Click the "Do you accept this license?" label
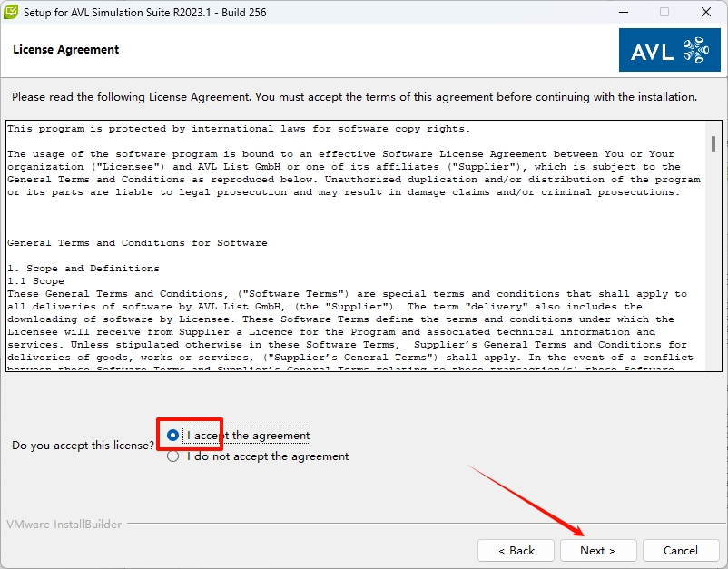The width and height of the screenshot is (728, 569). pos(83,446)
